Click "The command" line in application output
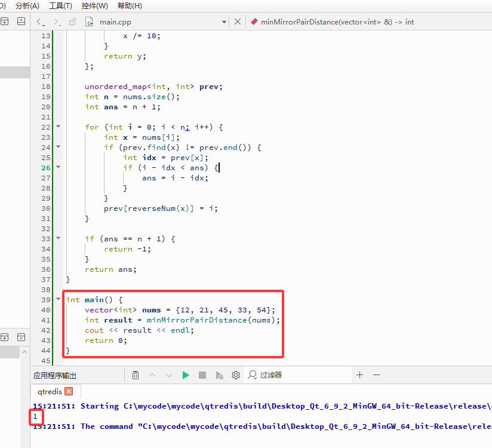Image resolution: width=492 pixels, height=448 pixels. [262, 426]
